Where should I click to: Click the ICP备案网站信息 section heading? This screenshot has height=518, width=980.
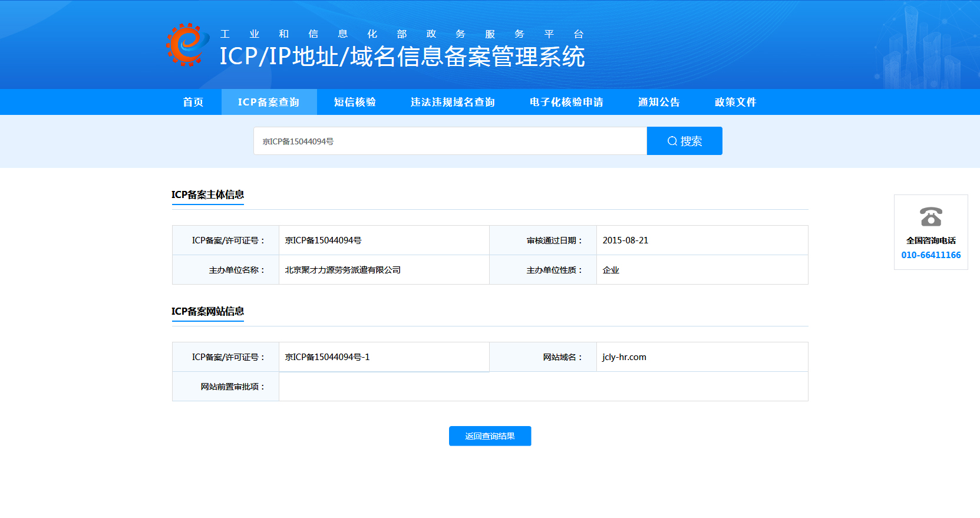207,311
